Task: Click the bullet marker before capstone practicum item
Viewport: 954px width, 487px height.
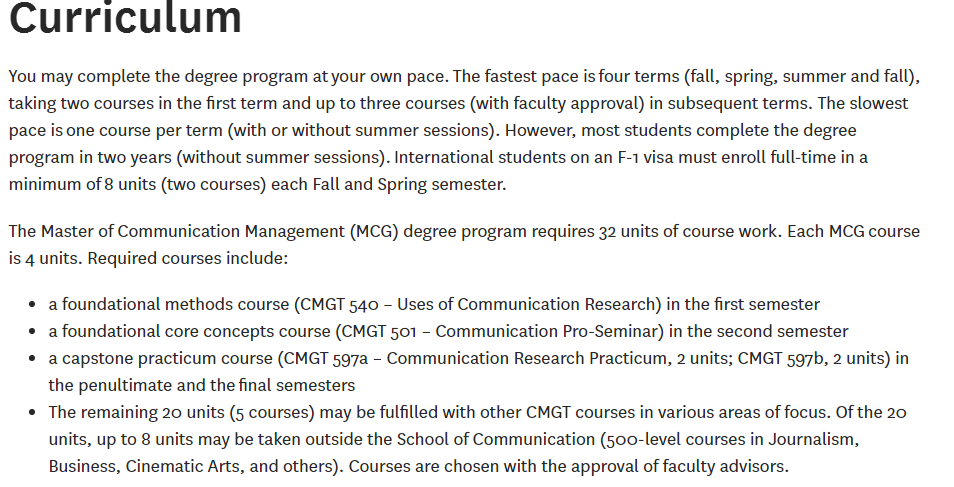Action: point(32,358)
